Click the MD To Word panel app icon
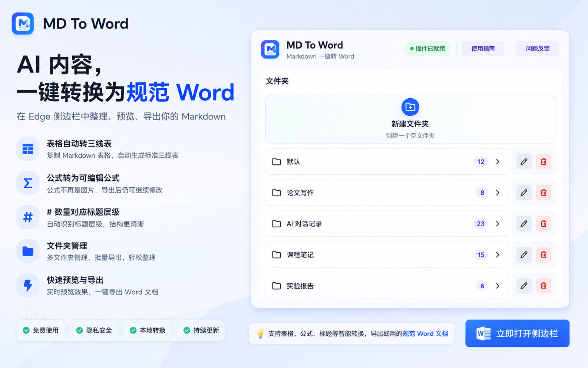Image resolution: width=588 pixels, height=368 pixels. 270,49
